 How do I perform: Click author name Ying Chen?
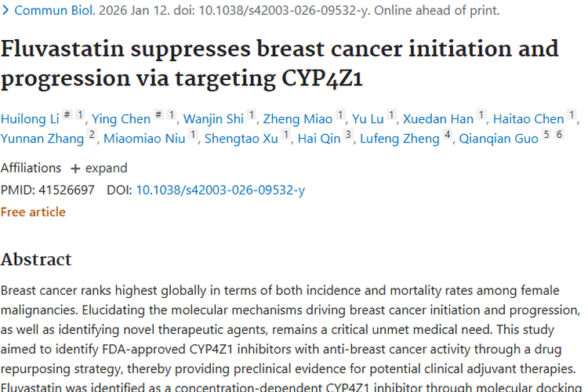(x=121, y=119)
